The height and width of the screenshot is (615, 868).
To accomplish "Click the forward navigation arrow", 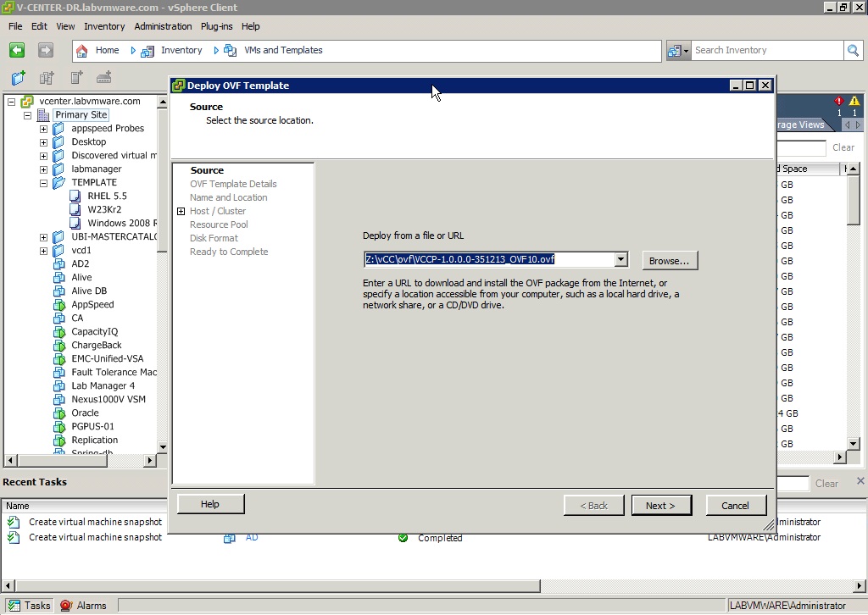I will point(46,50).
